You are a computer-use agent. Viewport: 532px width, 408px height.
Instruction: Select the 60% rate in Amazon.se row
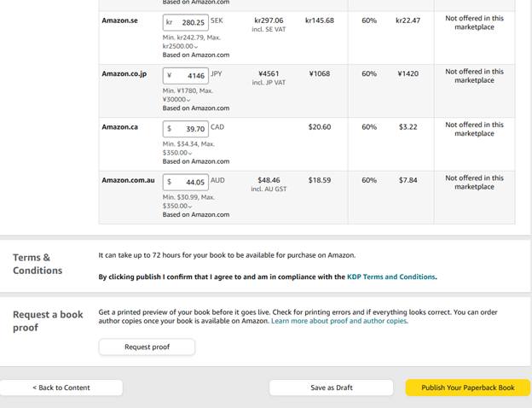(x=369, y=20)
